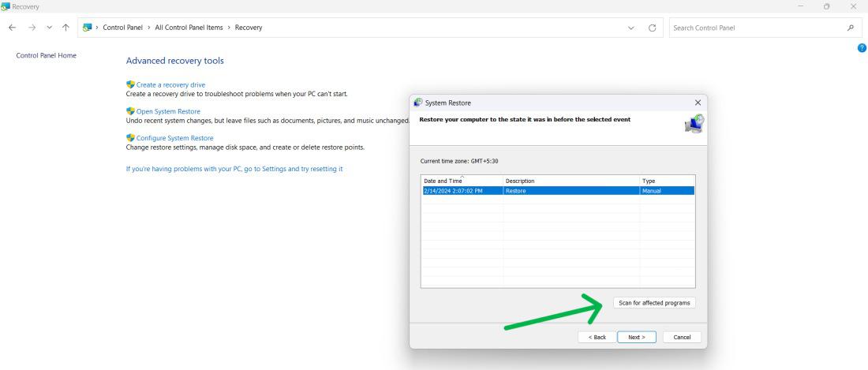
Task: Go back with the address bar arrow
Action: click(x=12, y=28)
